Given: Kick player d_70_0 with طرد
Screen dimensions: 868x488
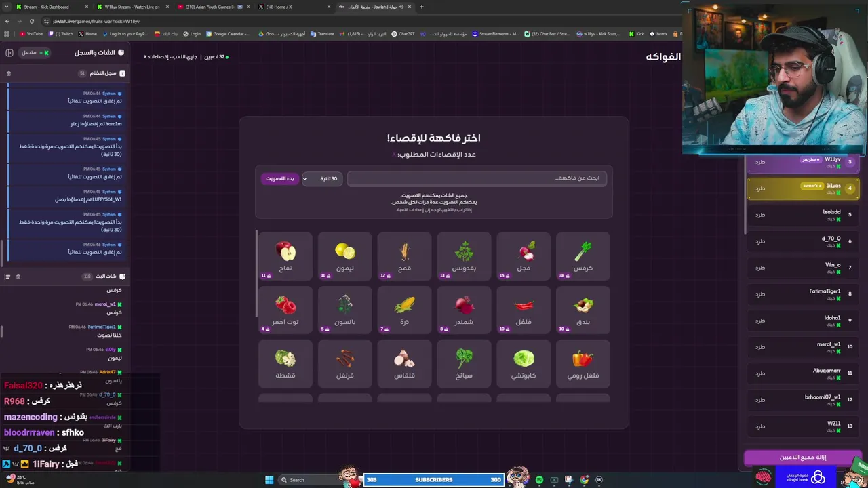Looking at the screenshot, I should pos(760,241).
